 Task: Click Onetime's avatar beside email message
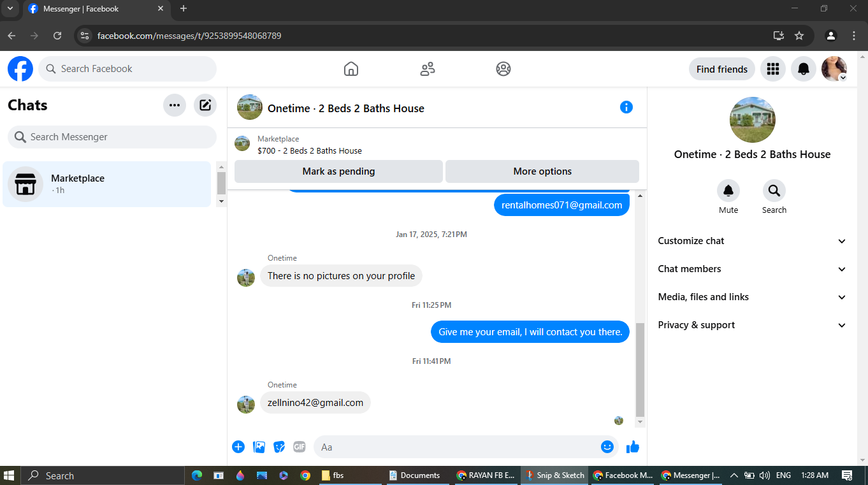tap(246, 405)
